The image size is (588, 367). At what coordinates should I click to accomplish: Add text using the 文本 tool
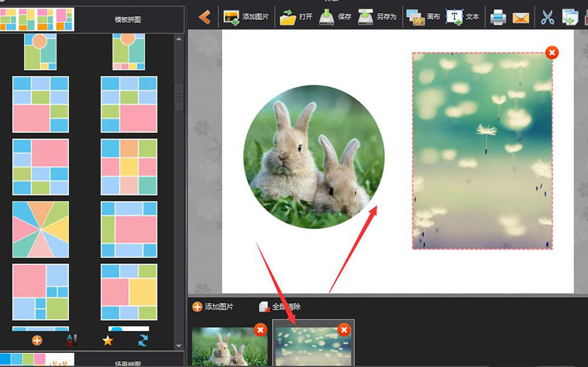(x=462, y=17)
